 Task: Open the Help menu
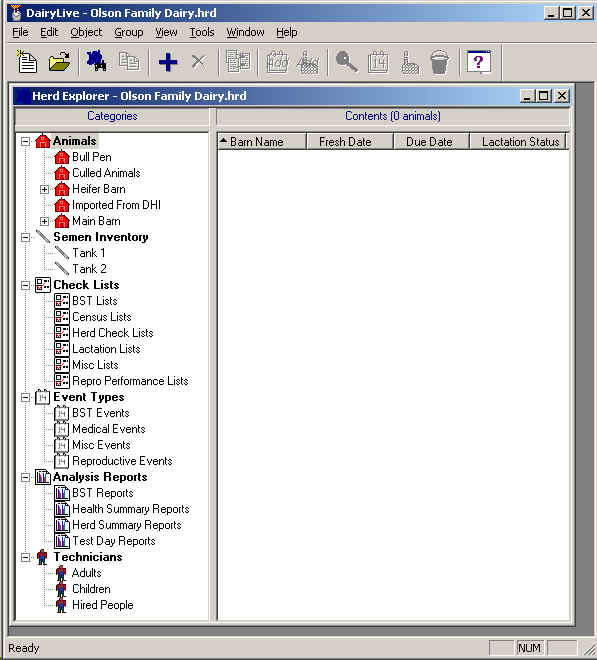click(287, 32)
